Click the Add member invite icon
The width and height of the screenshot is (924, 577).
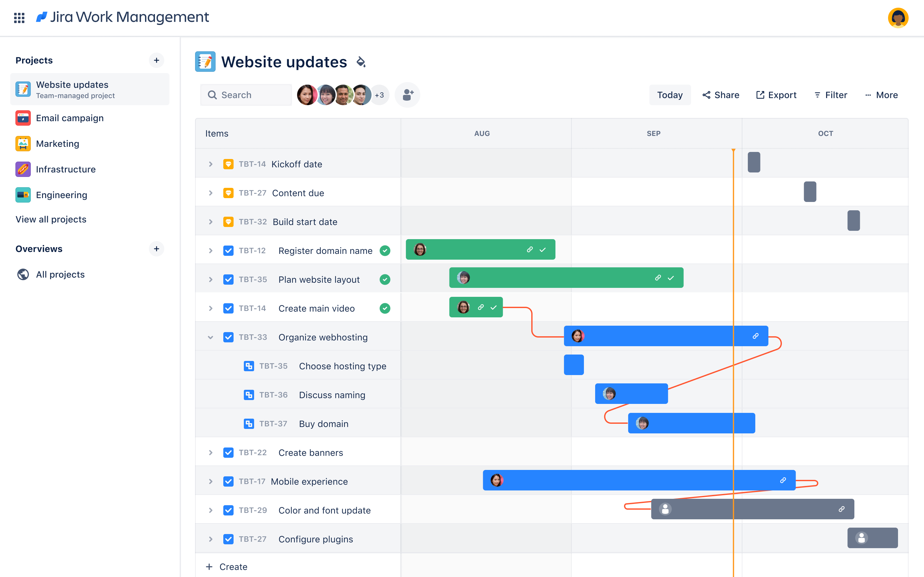(408, 94)
